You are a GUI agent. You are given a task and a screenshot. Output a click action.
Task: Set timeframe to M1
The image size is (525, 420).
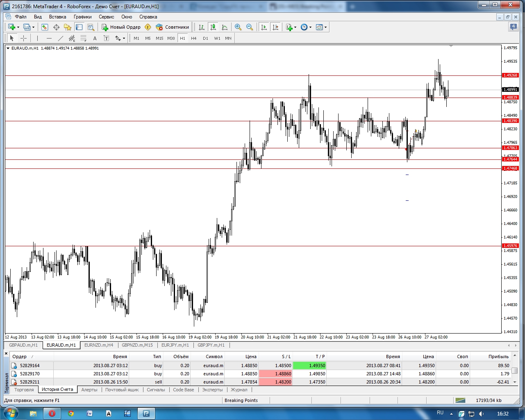click(136, 38)
